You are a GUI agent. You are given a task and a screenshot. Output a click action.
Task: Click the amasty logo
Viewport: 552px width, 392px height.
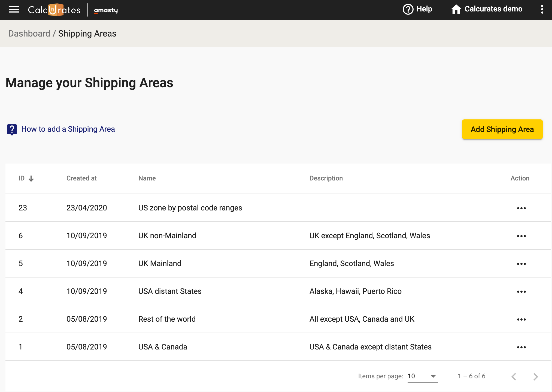click(x=106, y=10)
